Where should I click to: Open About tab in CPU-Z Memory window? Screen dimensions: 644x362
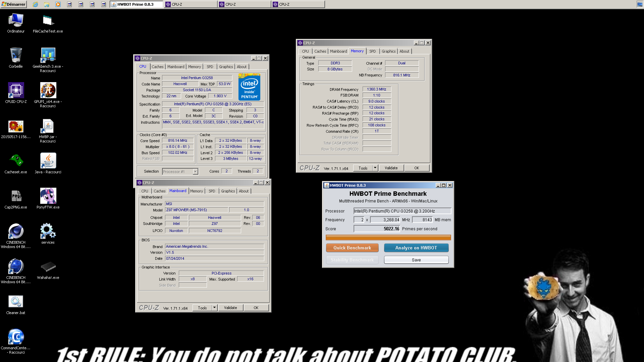(404, 51)
